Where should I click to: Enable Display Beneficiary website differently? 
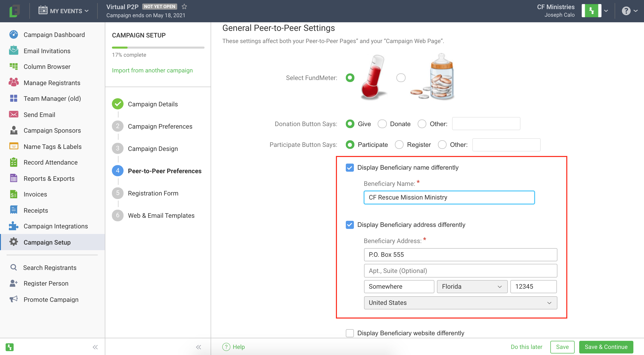pos(350,333)
